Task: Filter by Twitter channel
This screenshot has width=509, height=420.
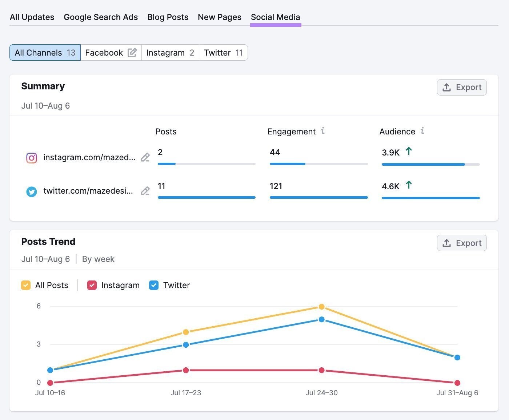Action: (x=223, y=53)
